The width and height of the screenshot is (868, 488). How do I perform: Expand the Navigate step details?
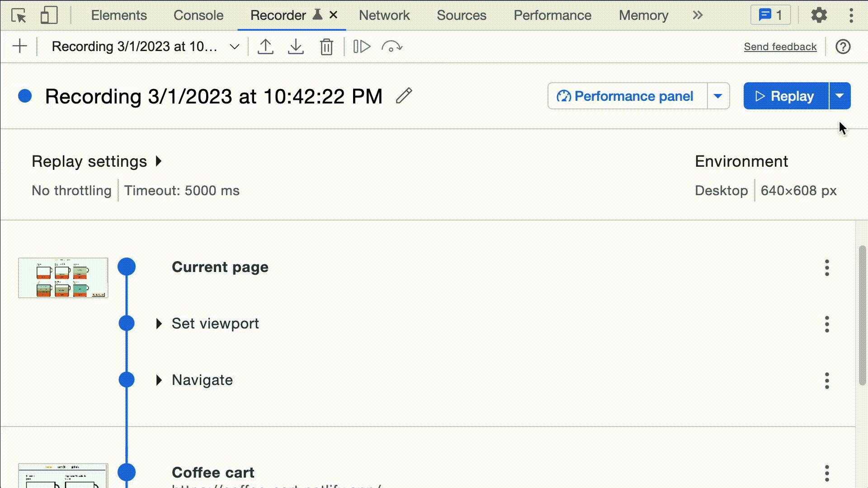(x=159, y=380)
